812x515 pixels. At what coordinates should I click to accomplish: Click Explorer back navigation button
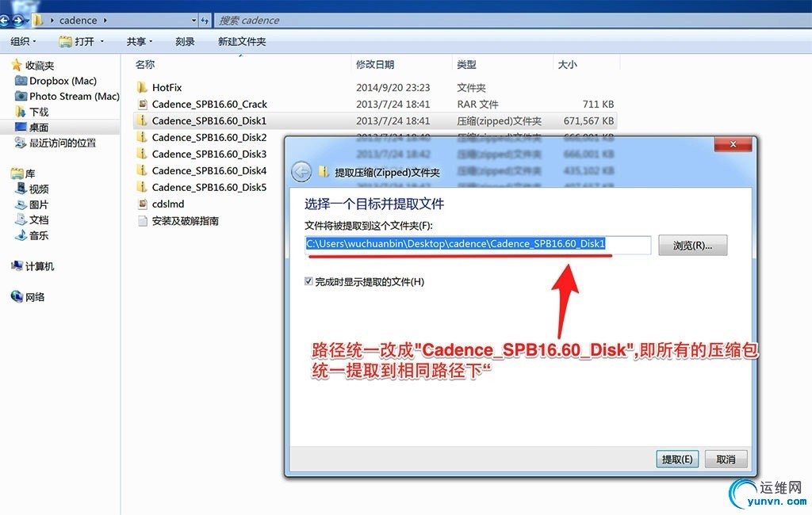pyautogui.click(x=4, y=20)
